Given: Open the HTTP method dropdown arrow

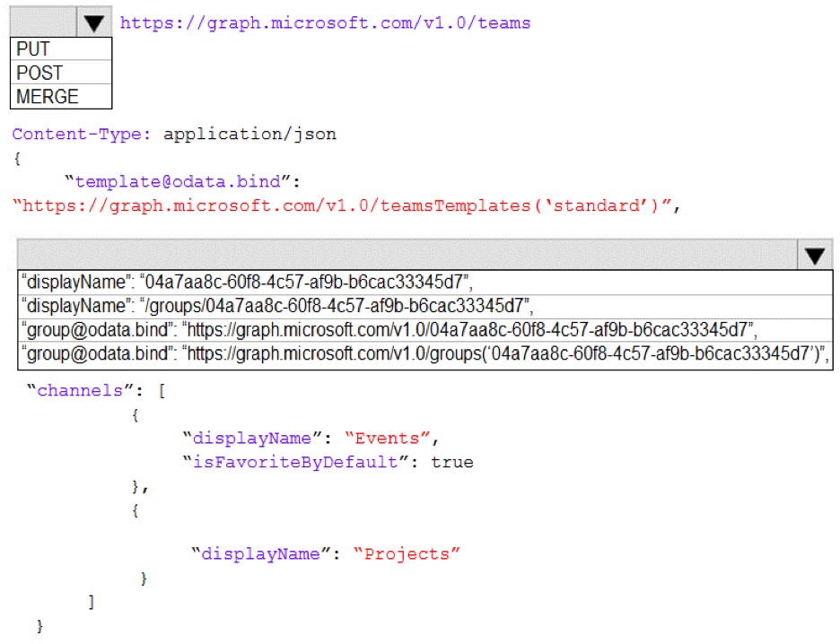Looking at the screenshot, I should (x=93, y=22).
